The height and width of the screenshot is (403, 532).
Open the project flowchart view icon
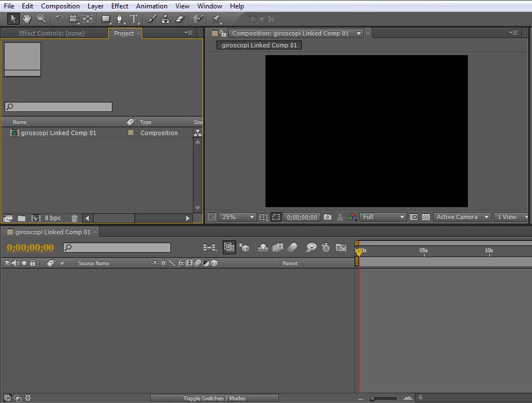(197, 133)
